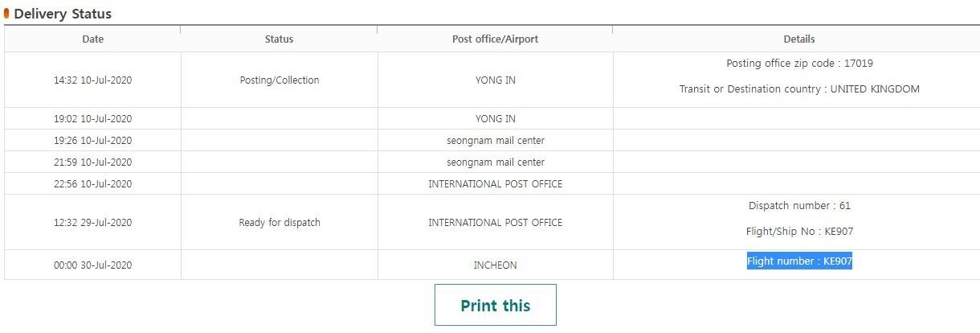Click the "Details" column header
Image resolution: width=980 pixels, height=333 pixels.
(x=798, y=39)
